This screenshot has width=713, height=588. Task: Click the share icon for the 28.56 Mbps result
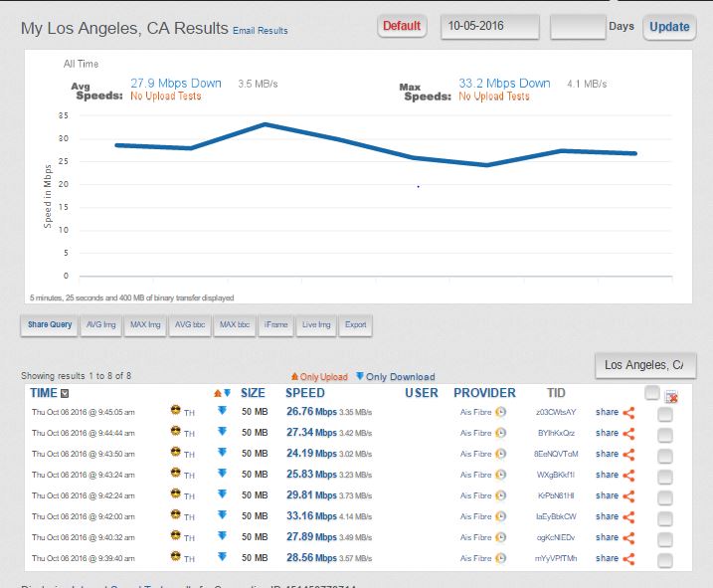pyautogui.click(x=628, y=558)
